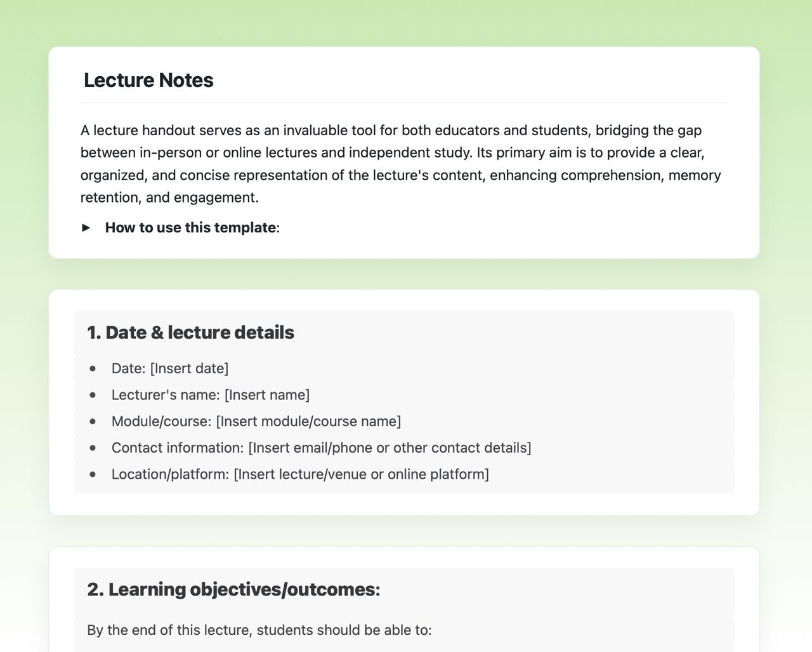This screenshot has height=652, width=812.
Task: Click the "Lecture Notes" title
Action: coord(148,80)
